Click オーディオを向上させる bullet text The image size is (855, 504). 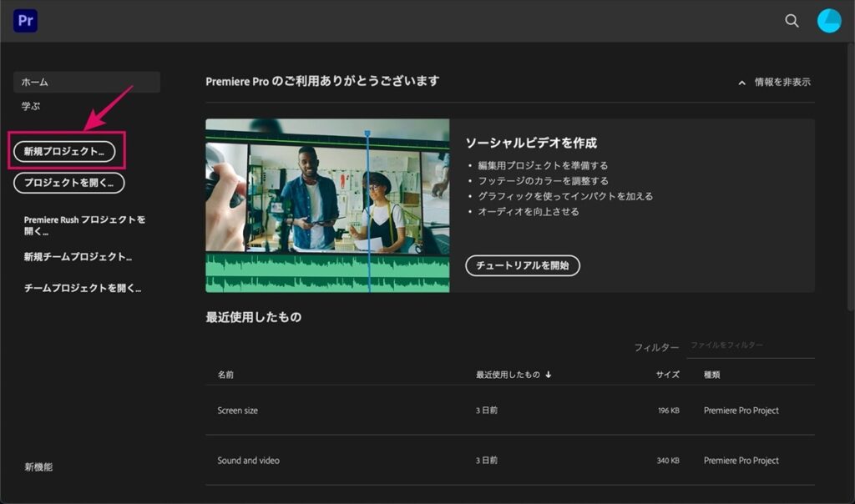(x=529, y=211)
